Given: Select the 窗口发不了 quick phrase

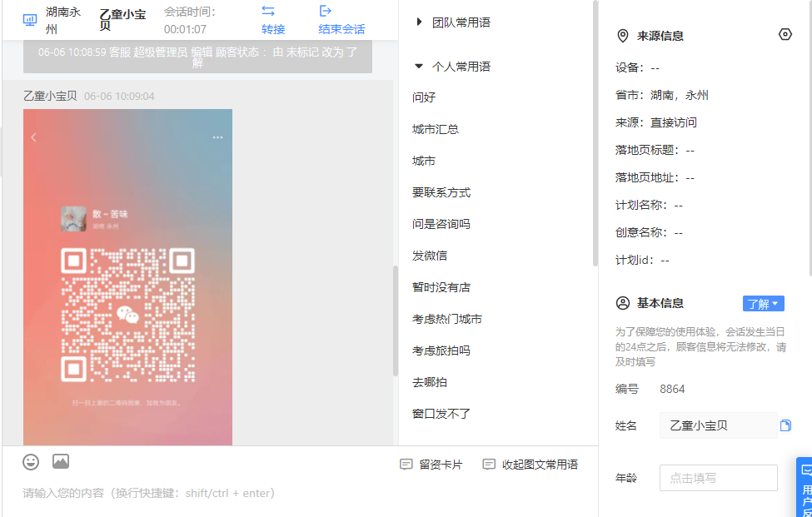Looking at the screenshot, I should tap(441, 414).
